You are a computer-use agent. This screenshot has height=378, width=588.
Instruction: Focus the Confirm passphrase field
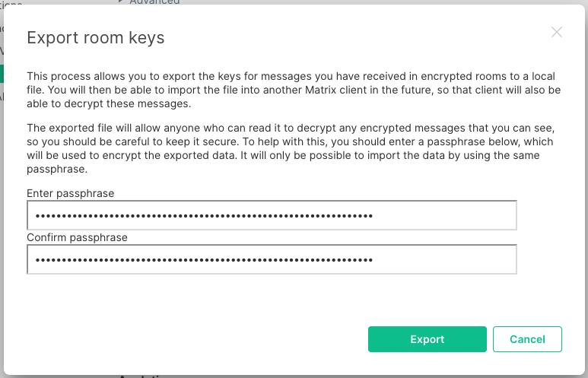272,259
